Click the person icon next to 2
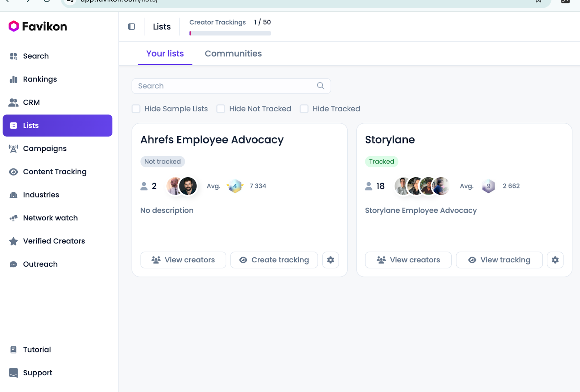 click(144, 186)
